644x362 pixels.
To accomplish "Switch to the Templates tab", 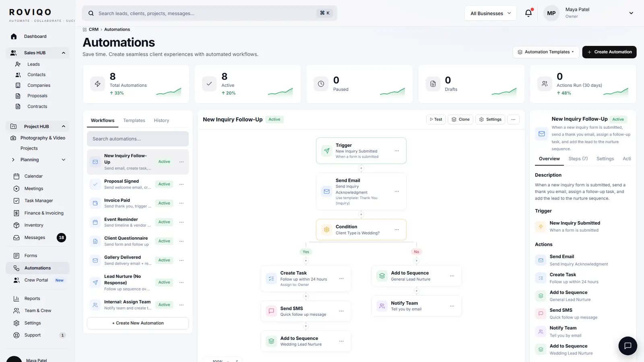I will pos(134,121).
